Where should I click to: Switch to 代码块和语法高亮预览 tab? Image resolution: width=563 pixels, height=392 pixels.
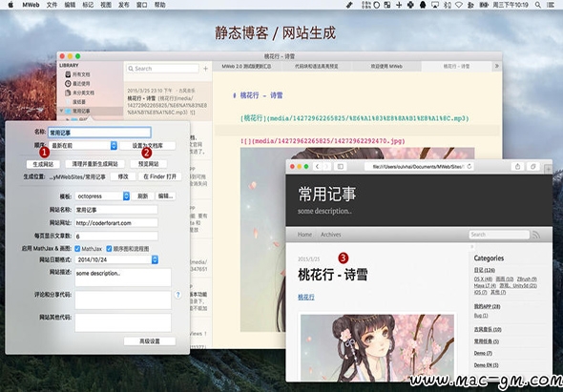(x=316, y=67)
